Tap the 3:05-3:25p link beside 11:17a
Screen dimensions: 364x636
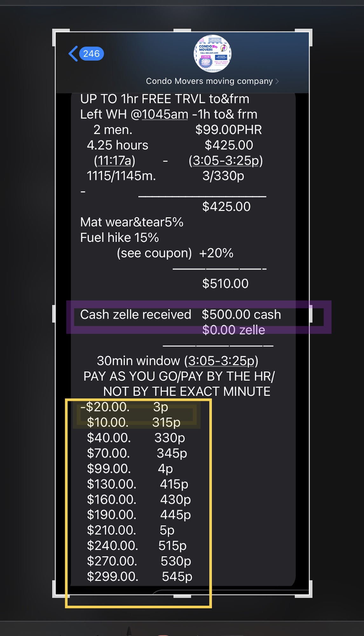226,161
